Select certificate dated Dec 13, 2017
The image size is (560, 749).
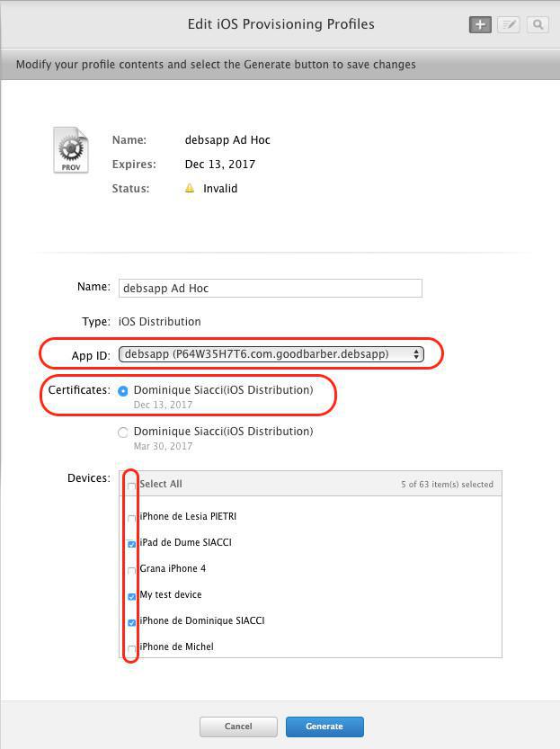[123, 391]
